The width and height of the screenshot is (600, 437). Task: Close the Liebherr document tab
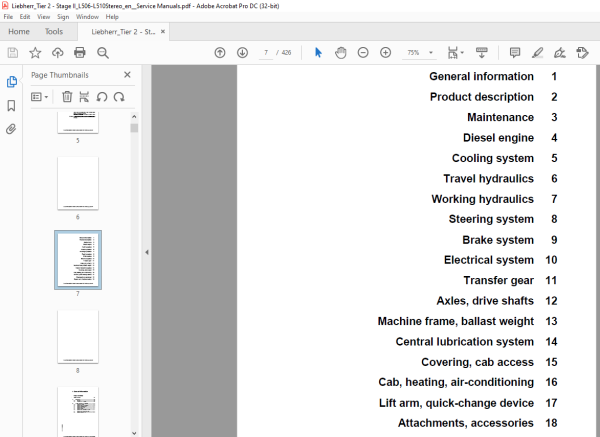coord(163,31)
